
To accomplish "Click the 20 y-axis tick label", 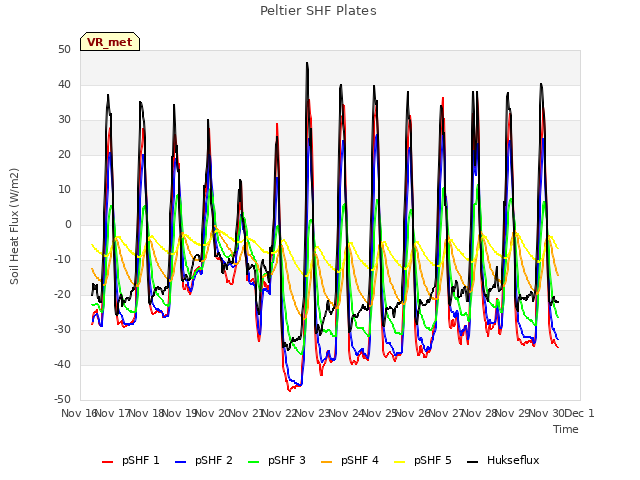I will (64, 155).
